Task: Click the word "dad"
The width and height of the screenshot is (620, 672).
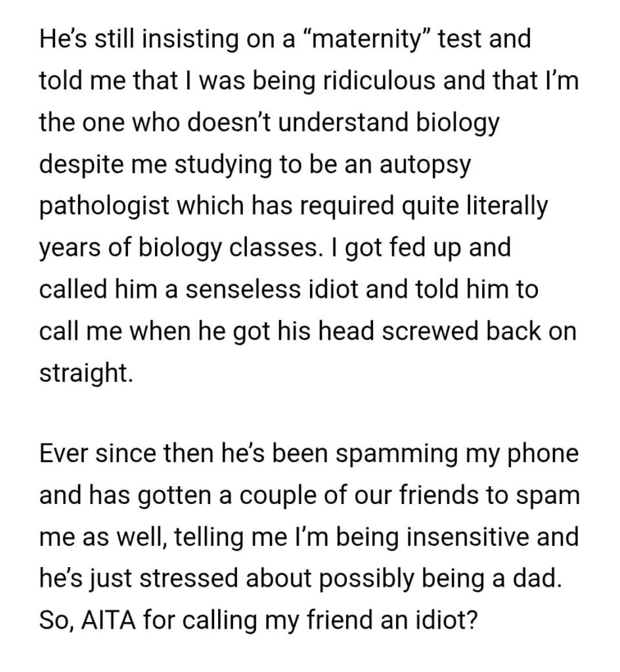Action: click(542, 580)
